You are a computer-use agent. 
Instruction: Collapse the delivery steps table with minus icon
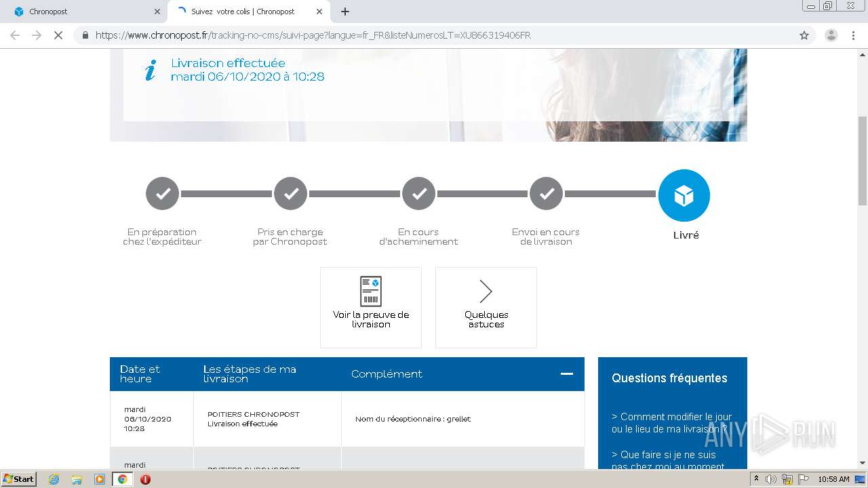tap(567, 373)
